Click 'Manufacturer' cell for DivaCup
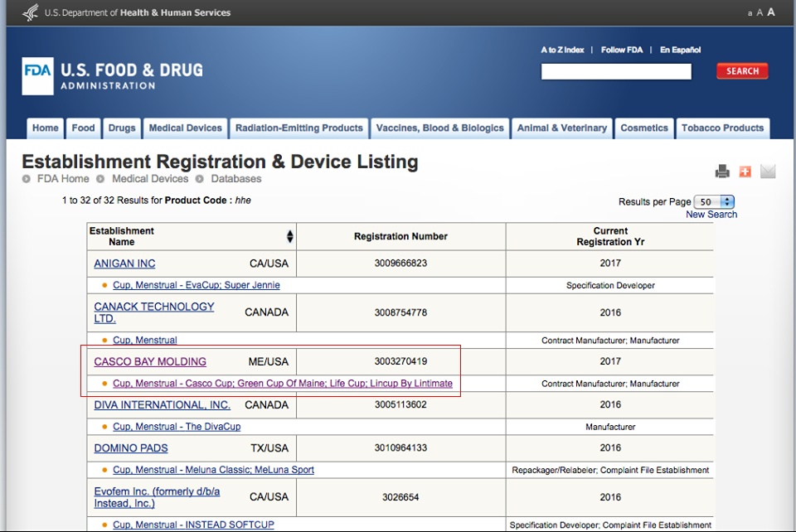This screenshot has width=796, height=532. point(610,427)
